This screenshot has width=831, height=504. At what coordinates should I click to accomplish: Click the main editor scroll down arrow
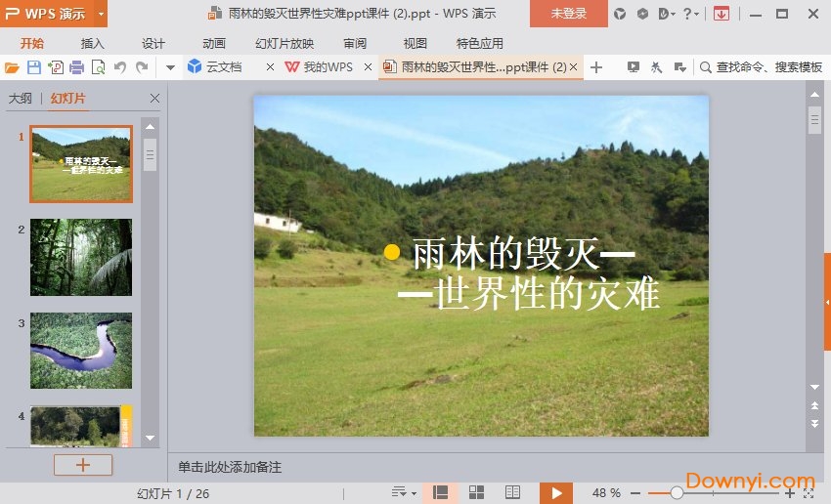(x=814, y=387)
